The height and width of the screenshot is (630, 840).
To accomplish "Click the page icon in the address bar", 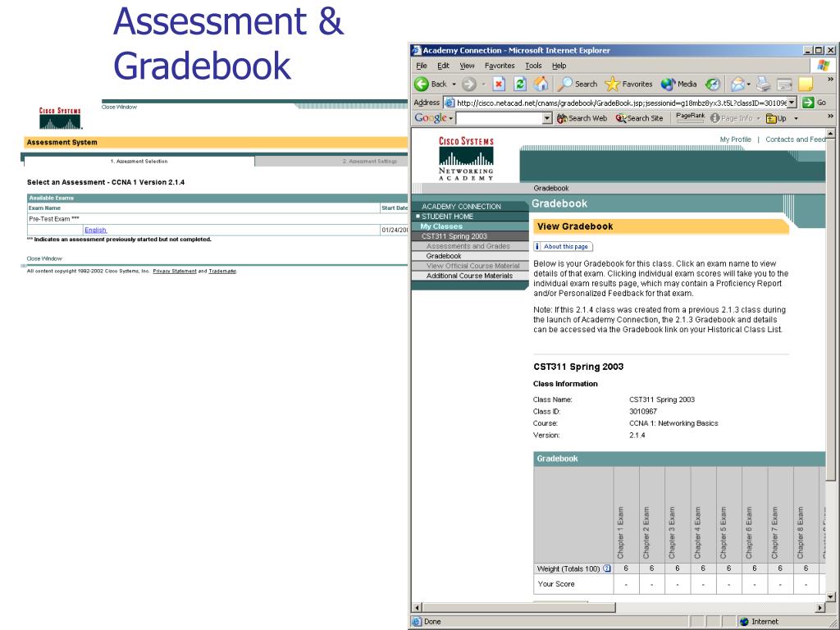I will click(450, 103).
